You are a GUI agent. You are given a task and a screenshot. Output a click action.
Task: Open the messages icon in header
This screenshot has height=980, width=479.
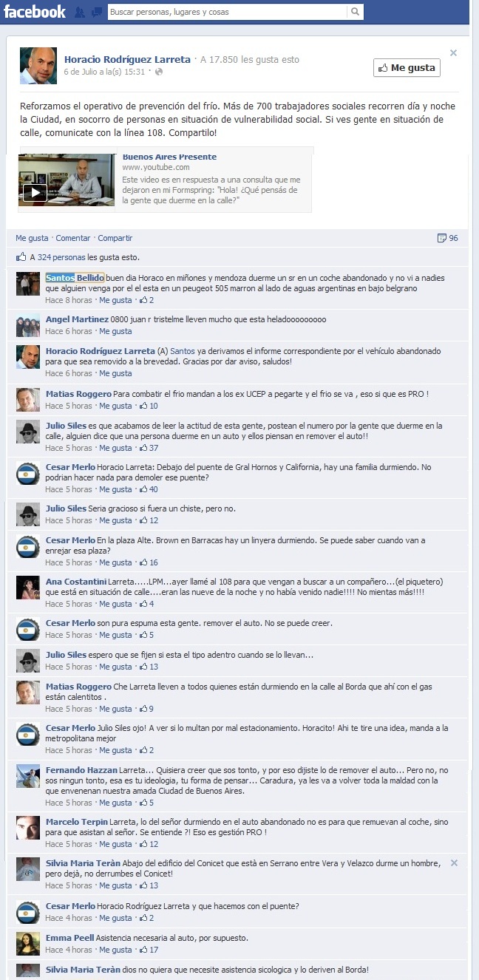(x=96, y=13)
